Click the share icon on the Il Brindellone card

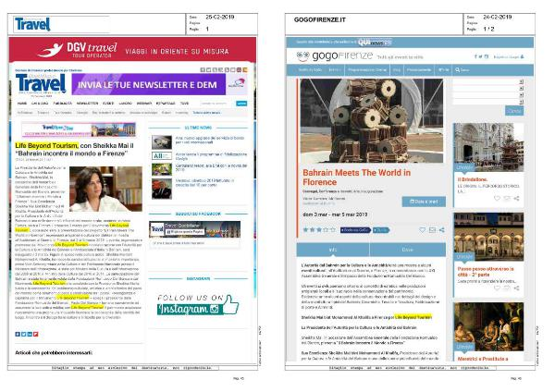[516, 199]
